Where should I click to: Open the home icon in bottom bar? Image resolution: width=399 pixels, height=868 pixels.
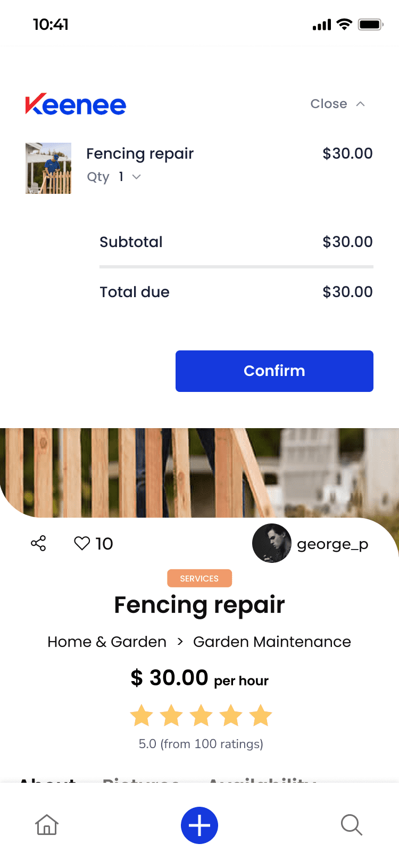coord(47,825)
